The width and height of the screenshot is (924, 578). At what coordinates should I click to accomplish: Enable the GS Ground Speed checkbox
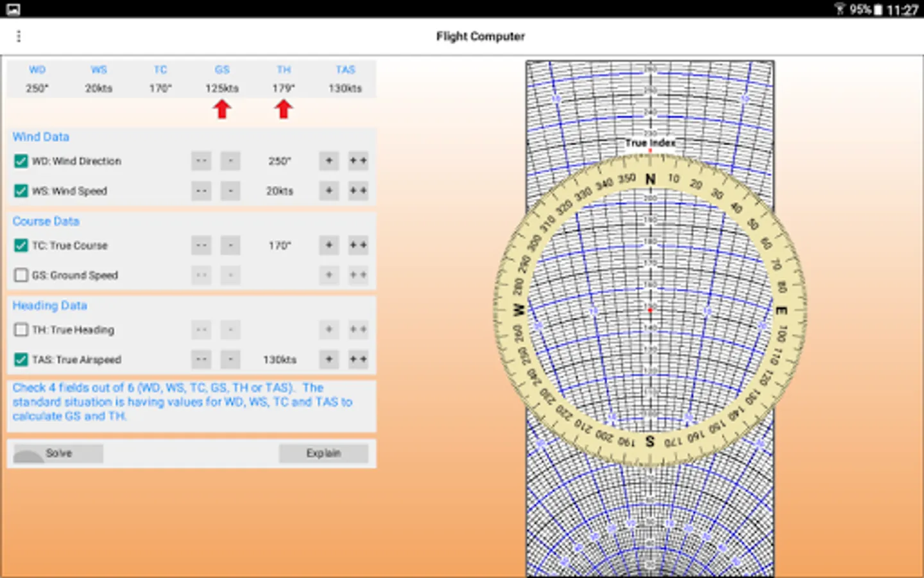tap(21, 275)
